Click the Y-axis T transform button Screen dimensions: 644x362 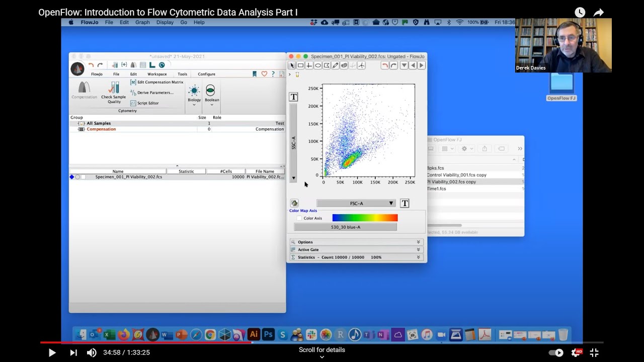(x=294, y=97)
